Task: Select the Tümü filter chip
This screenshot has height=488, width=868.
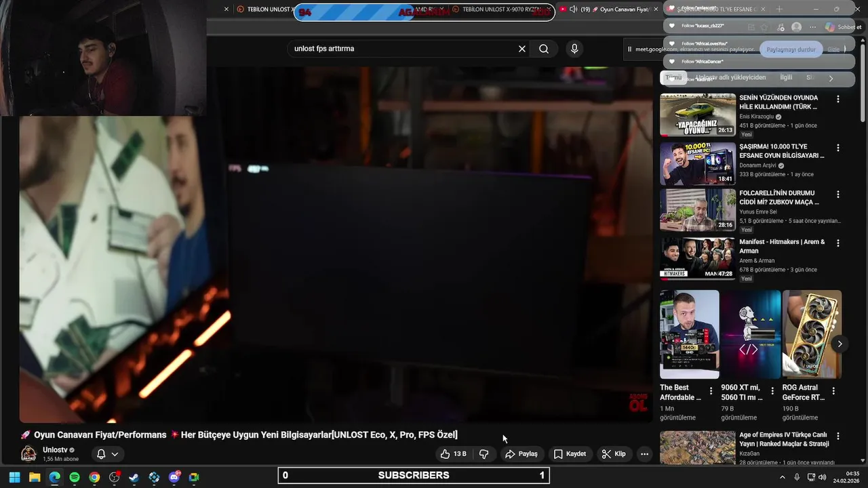Action: click(673, 78)
